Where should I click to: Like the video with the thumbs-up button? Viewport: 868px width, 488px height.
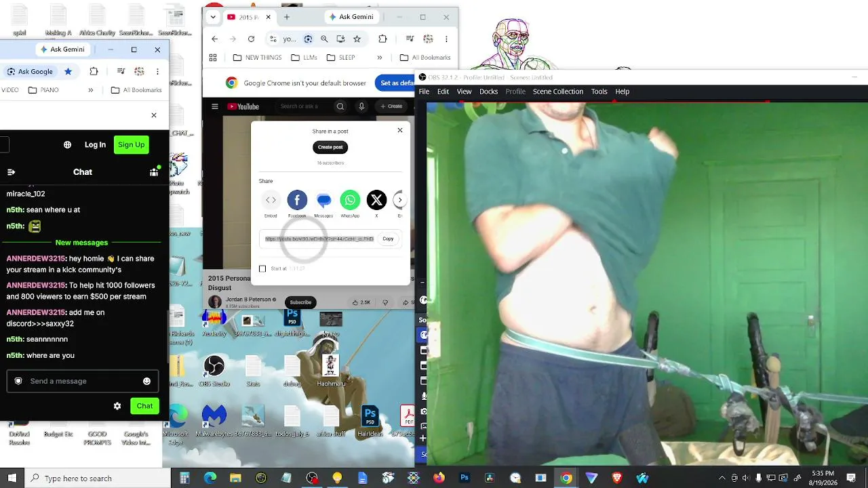pos(360,302)
